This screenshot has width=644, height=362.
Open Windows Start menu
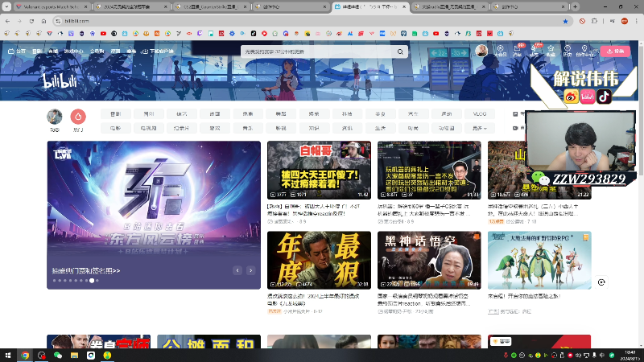[x=8, y=356]
